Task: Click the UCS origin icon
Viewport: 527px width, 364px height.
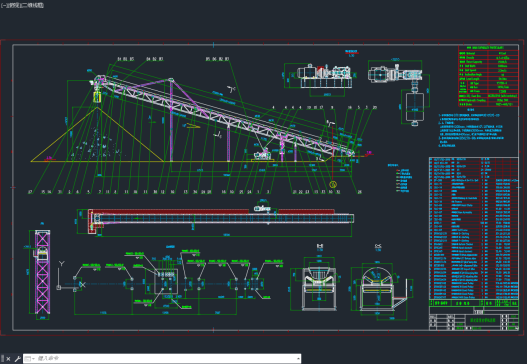Action: pos(59,287)
